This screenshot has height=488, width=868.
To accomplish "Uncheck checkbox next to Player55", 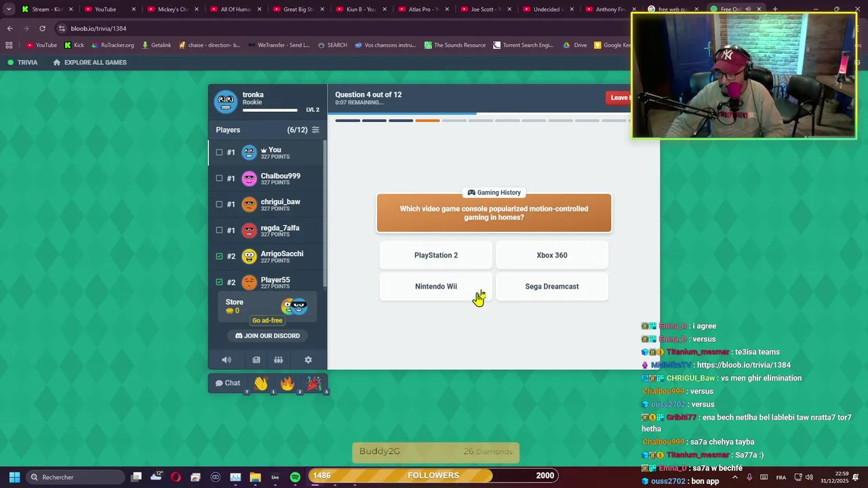I will pyautogui.click(x=219, y=282).
